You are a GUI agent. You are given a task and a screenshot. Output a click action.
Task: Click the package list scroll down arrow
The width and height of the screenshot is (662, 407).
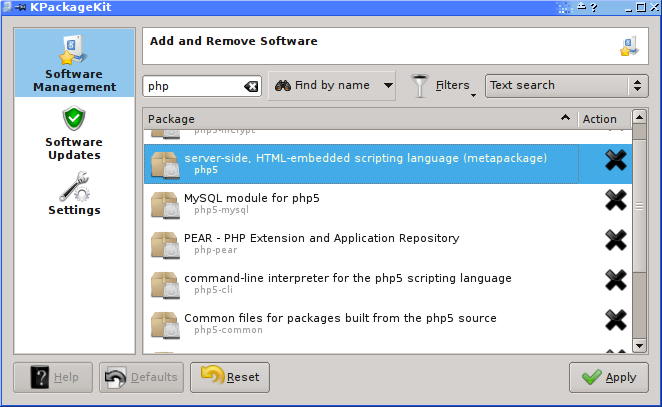pos(639,346)
